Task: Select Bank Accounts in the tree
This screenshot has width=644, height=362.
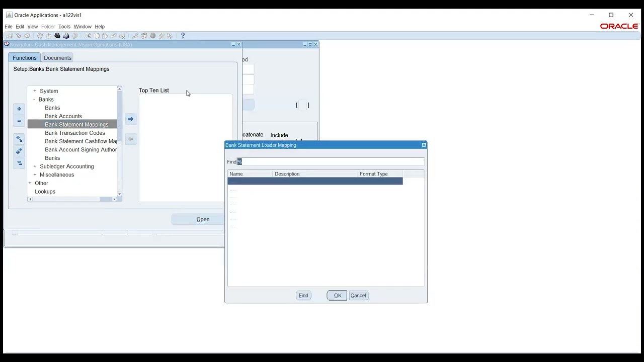Action: tap(63, 116)
